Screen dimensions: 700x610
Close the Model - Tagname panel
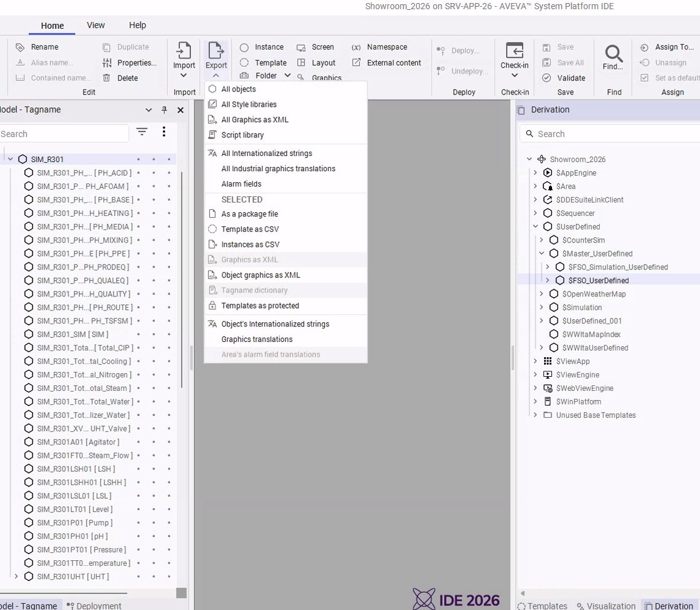click(x=181, y=110)
